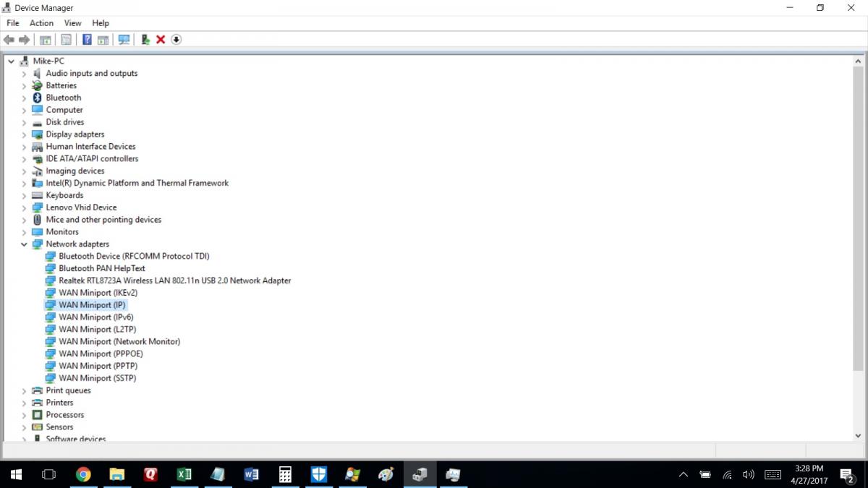Viewport: 868px width, 488px height.
Task: Click the Batteries category icon
Action: 38,85
